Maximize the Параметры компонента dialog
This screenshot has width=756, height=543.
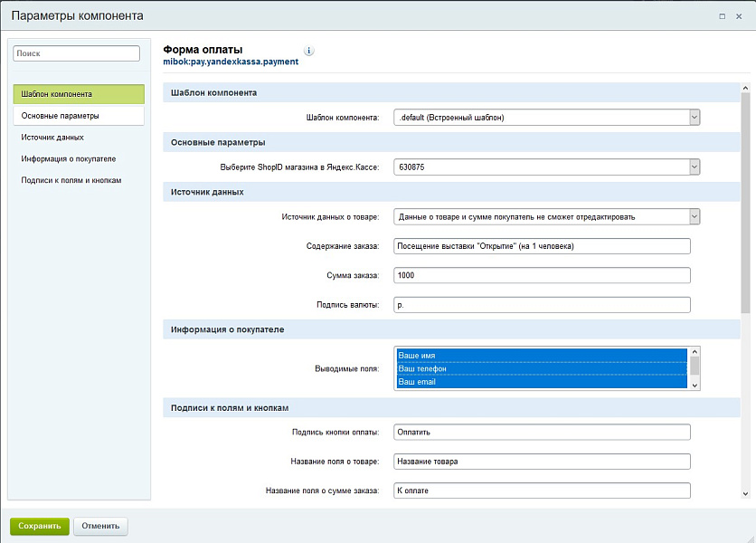(722, 16)
